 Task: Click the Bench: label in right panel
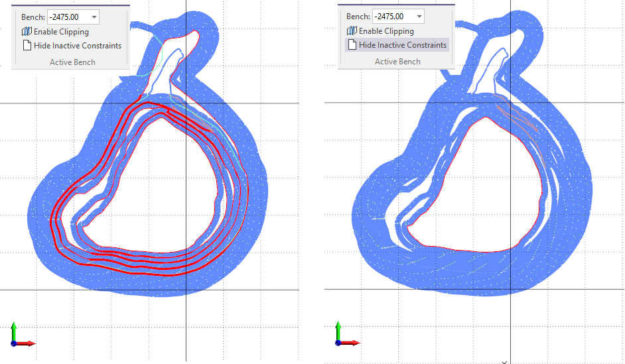coord(358,17)
